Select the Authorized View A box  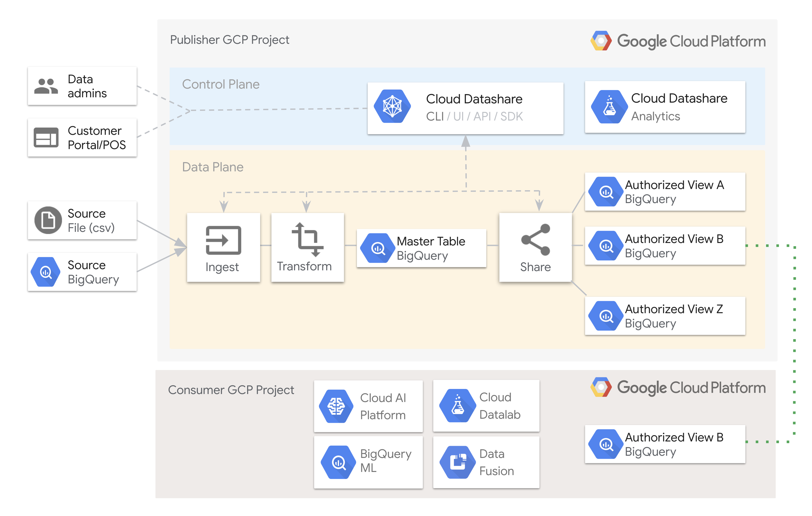pos(665,192)
